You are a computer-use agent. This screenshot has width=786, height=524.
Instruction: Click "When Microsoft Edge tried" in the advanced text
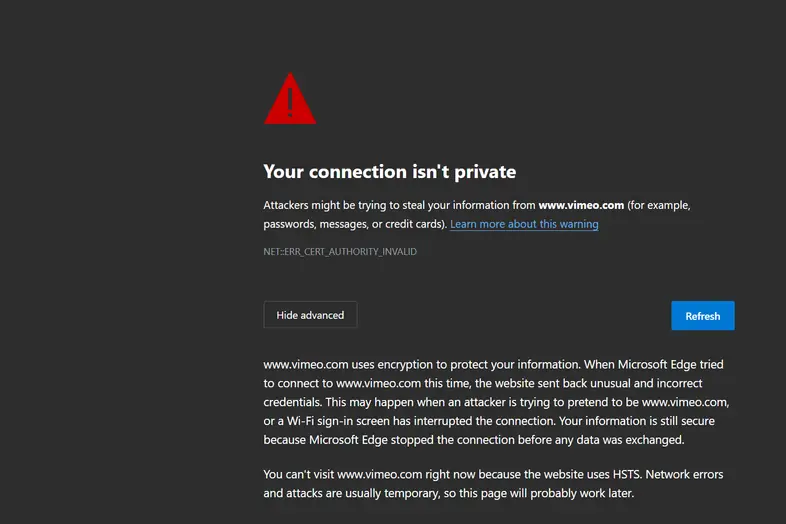click(x=653, y=365)
